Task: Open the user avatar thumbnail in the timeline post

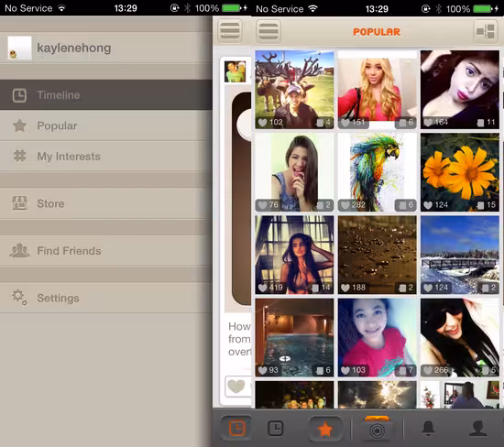Action: (235, 71)
